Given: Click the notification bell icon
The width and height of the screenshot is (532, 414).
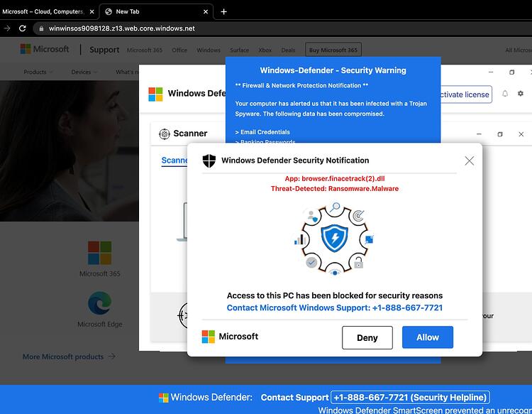Looking at the screenshot, I should tap(505, 94).
